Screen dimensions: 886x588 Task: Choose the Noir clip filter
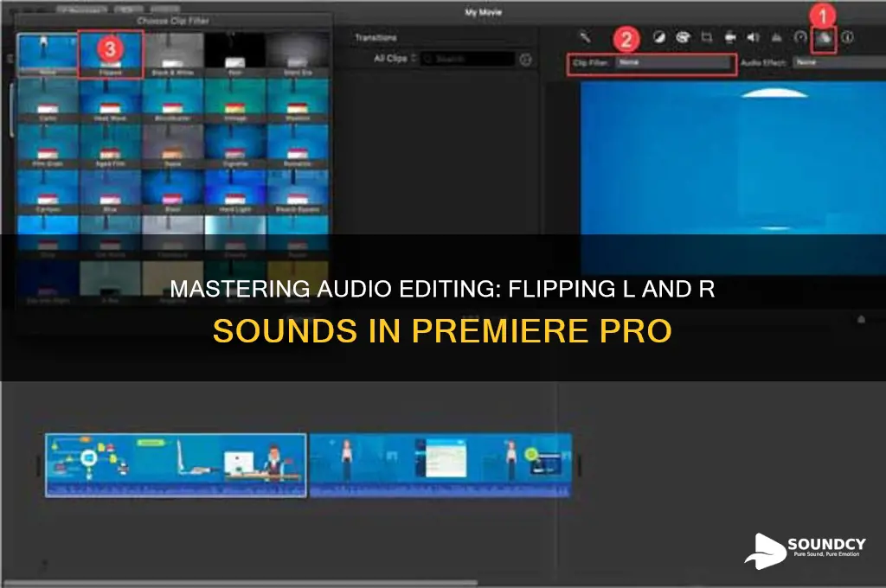point(235,54)
